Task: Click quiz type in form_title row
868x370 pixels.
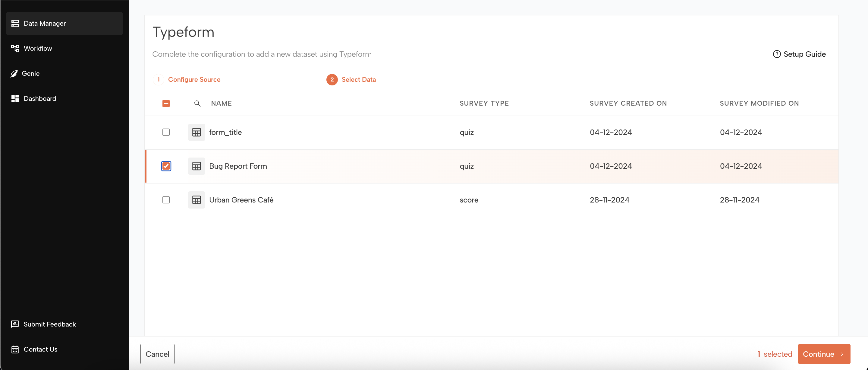Action: pyautogui.click(x=466, y=132)
